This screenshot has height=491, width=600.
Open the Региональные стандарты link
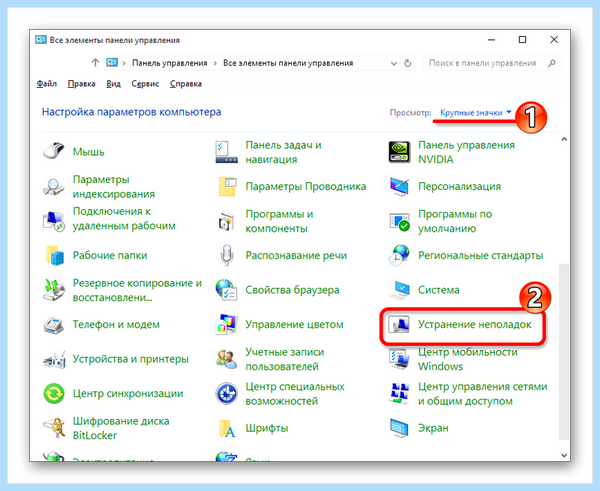(x=481, y=255)
